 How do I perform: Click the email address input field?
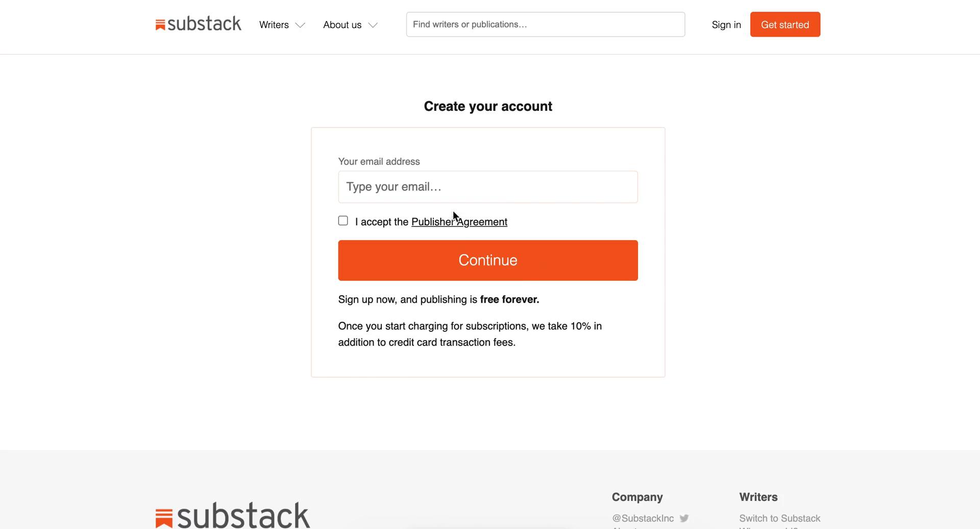[488, 187]
